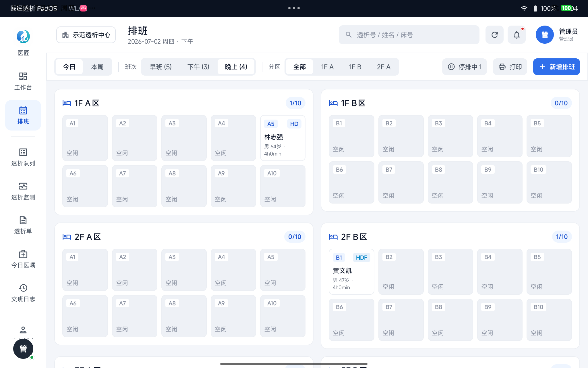The height and width of the screenshot is (368, 588).
Task: Open the 工作台 dashboard icon
Action: tap(23, 76)
